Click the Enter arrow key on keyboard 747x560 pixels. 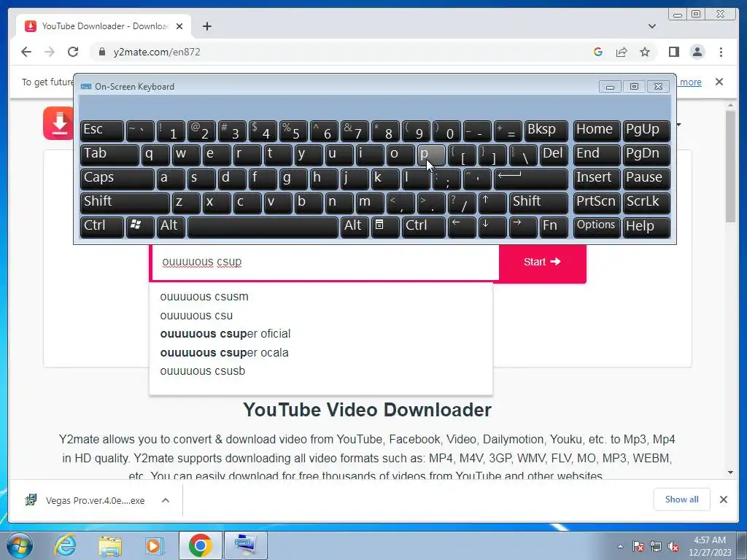(531, 179)
